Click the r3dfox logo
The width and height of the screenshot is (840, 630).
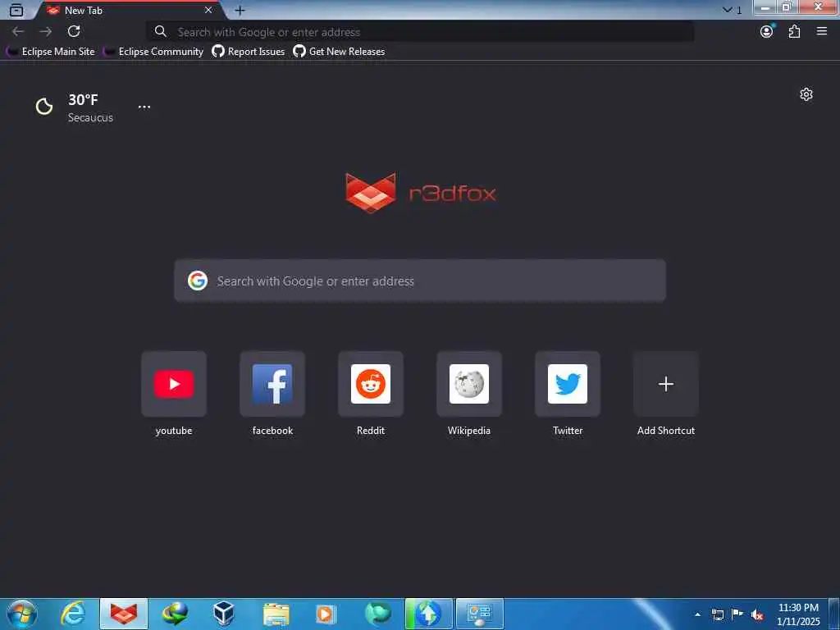pos(421,193)
